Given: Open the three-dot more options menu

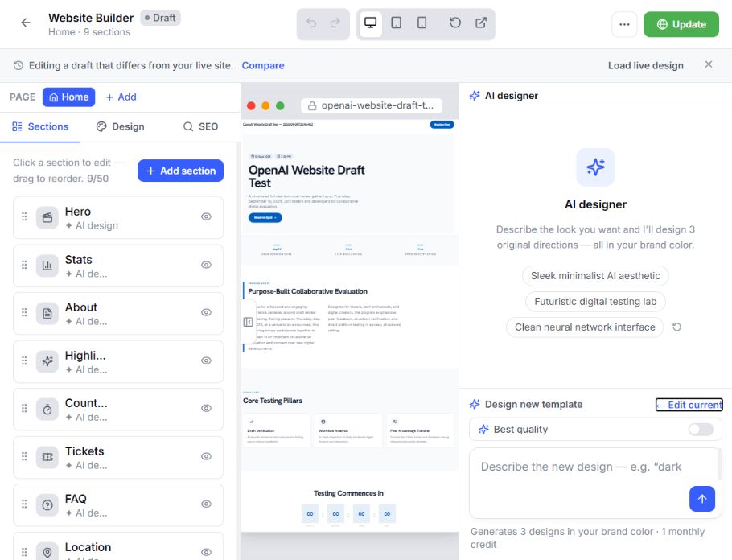Looking at the screenshot, I should [624, 24].
